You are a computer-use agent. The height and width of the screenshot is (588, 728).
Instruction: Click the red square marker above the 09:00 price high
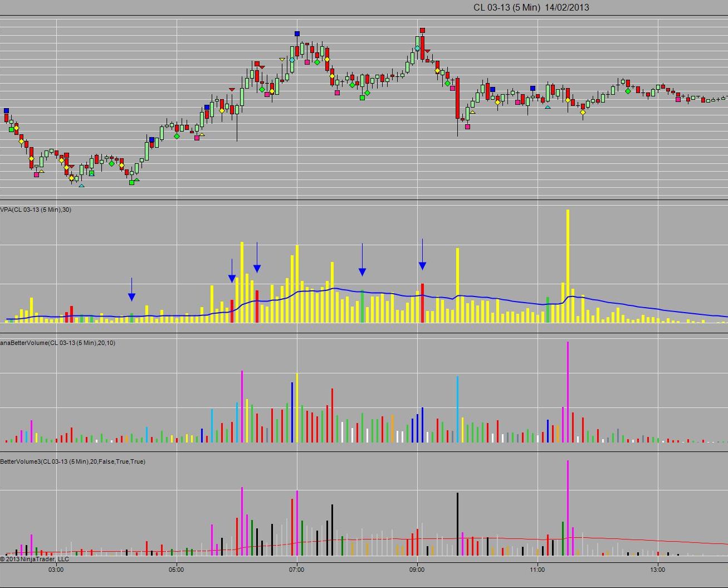pyautogui.click(x=423, y=30)
